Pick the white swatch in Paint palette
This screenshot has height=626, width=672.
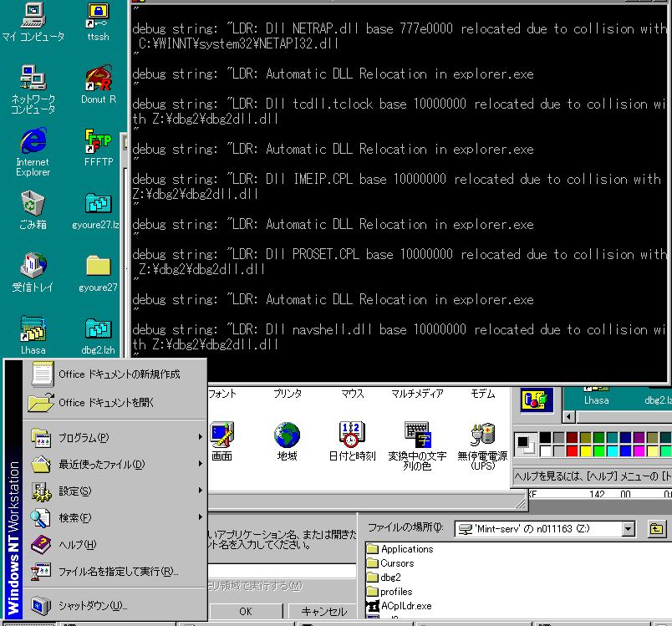[x=546, y=451]
